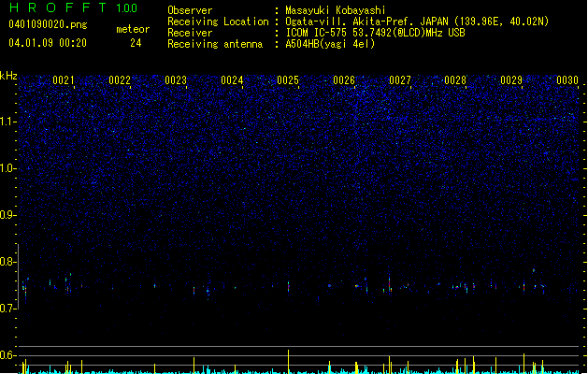Click the 0023 time marker
The height and width of the screenshot is (374, 588).
point(176,80)
